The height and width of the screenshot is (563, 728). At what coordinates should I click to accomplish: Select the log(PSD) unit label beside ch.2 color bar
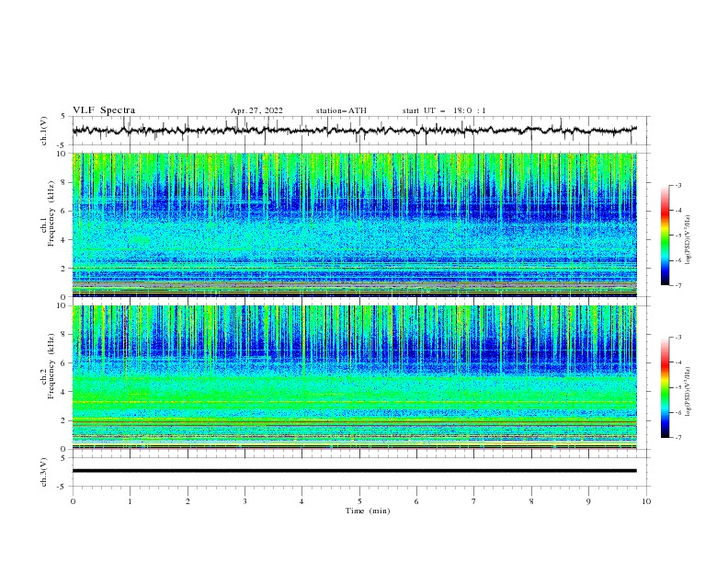[x=688, y=392]
